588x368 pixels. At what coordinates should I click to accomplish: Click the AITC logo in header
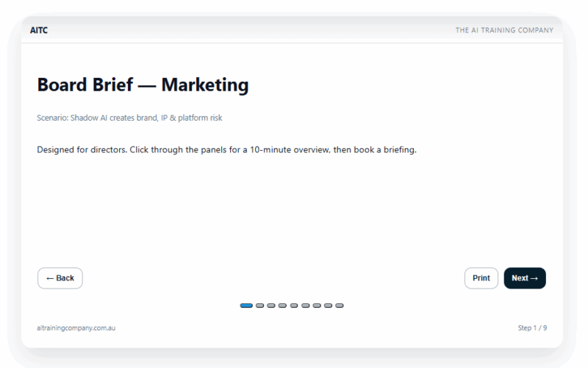pyautogui.click(x=39, y=30)
